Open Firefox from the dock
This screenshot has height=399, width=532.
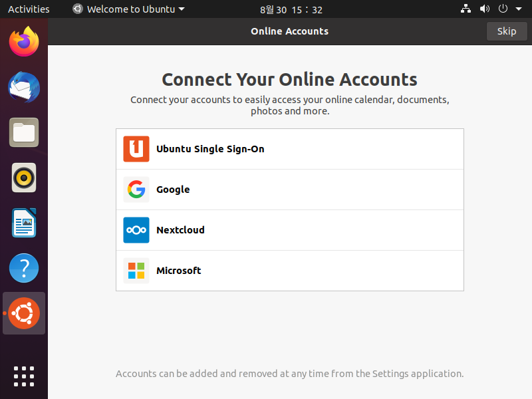pyautogui.click(x=24, y=41)
